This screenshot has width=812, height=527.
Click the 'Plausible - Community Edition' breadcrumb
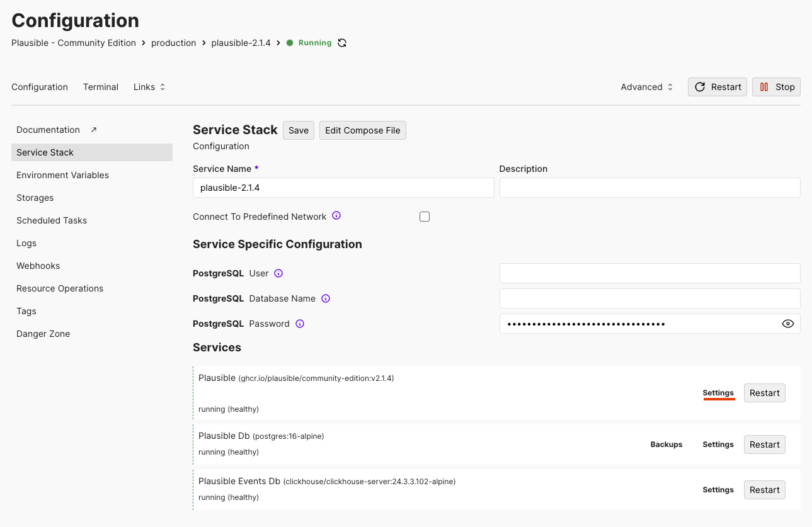[74, 43]
